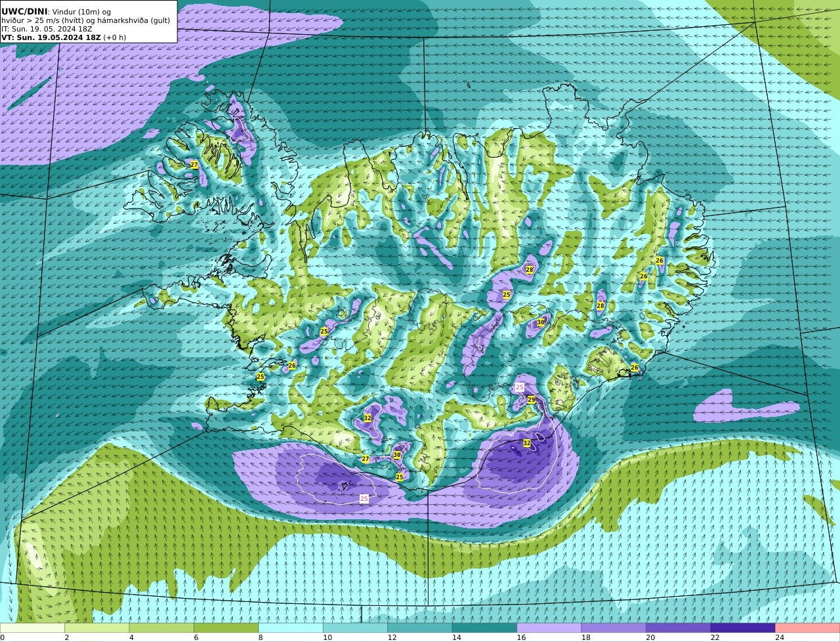Click the white "25" label beside yellow 29
Viewport: 840px width, 642px height.
click(x=520, y=387)
